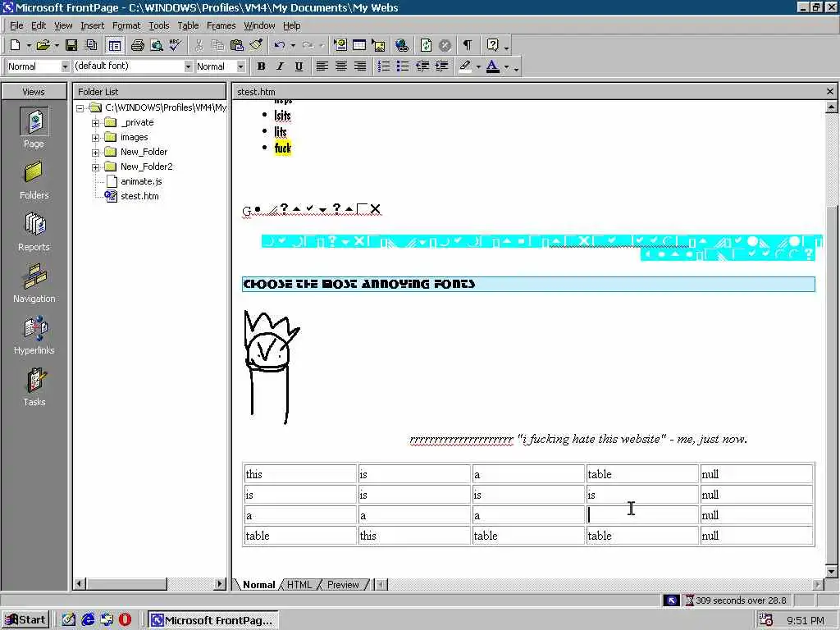The width and height of the screenshot is (840, 630).
Task: Toggle Show All paragraph marks
Action: click(468, 46)
